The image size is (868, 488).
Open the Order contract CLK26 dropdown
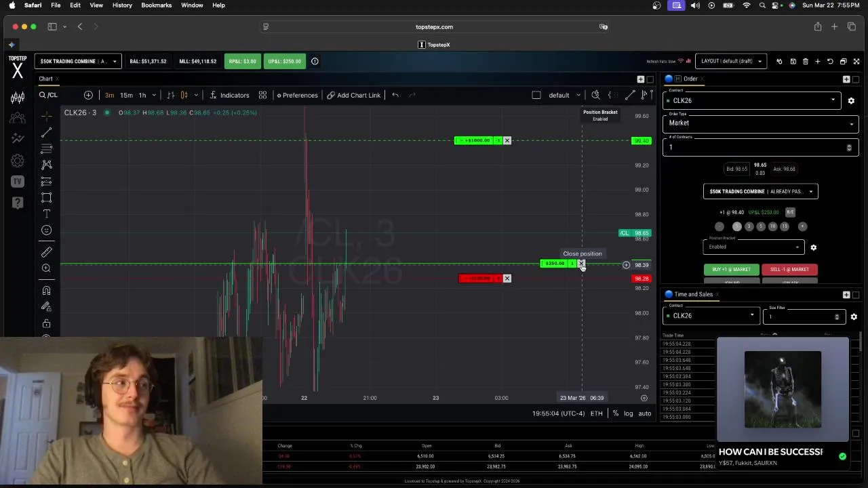click(752, 100)
